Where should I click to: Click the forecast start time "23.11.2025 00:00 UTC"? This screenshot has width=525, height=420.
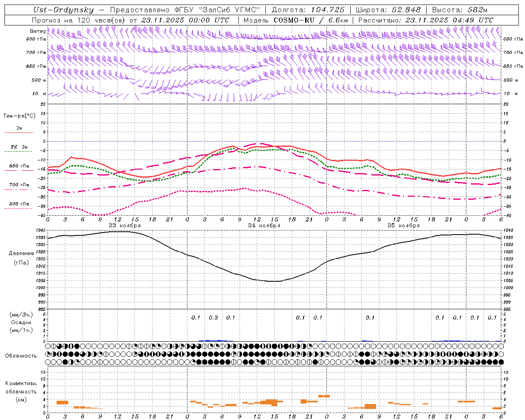185,20
